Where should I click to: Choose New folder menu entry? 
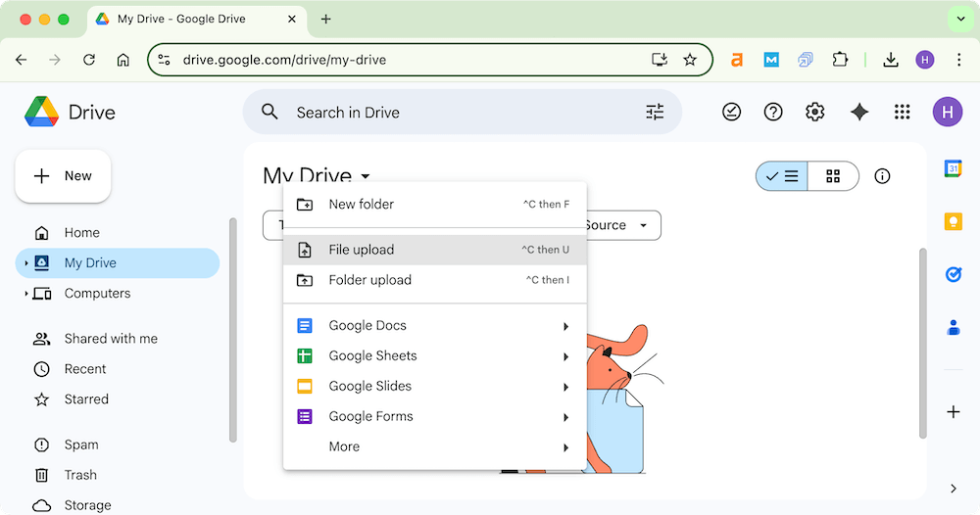point(362,205)
